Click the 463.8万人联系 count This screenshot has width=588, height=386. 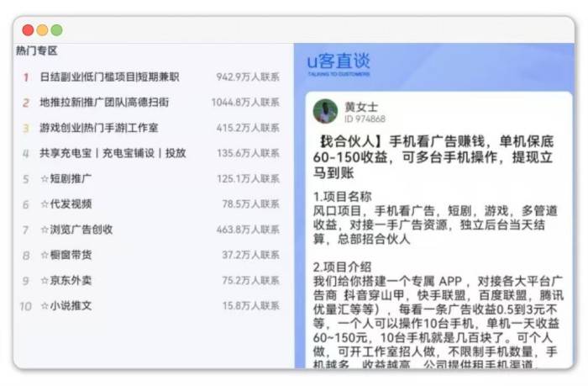248,230
